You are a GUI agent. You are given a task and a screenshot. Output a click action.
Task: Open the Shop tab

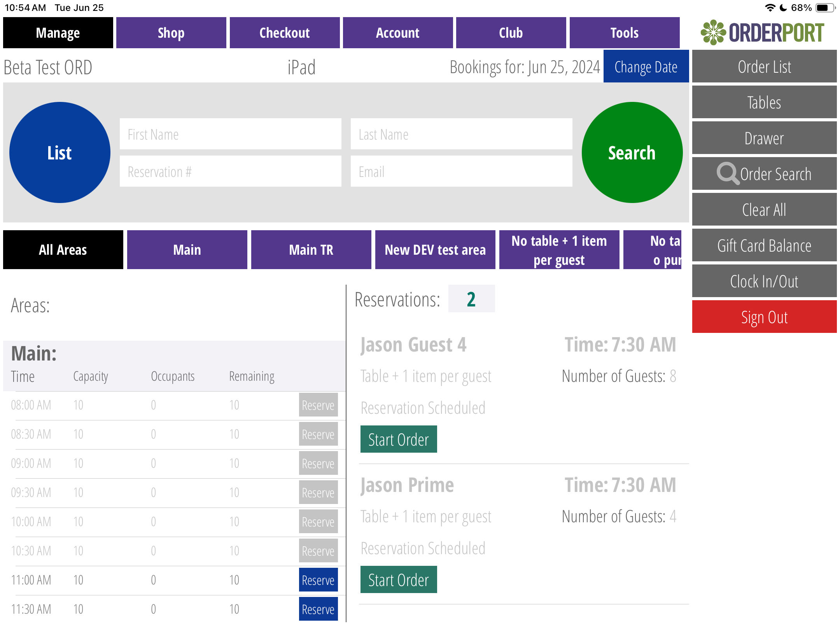(x=171, y=33)
